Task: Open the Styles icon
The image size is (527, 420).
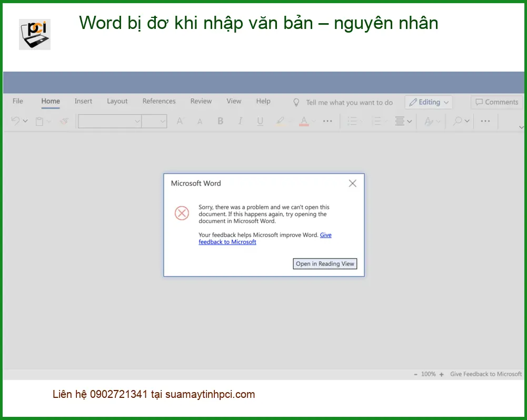Action: [x=429, y=121]
